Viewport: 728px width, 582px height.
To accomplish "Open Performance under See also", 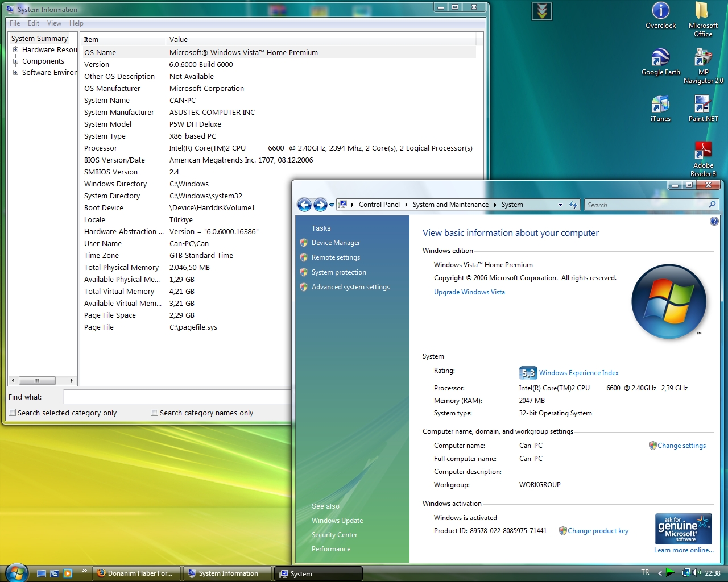I will point(331,549).
